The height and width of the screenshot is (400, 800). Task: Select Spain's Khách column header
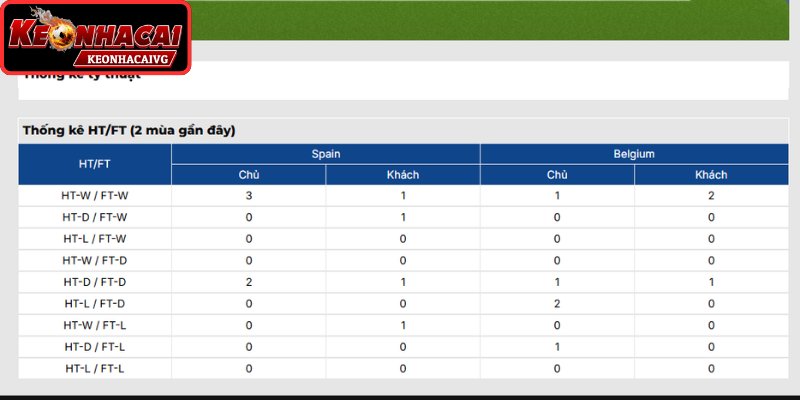[x=403, y=175]
